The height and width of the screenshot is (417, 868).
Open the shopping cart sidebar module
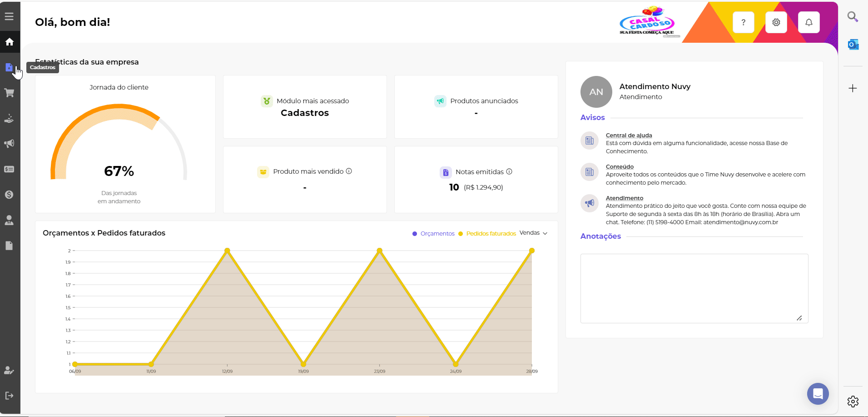click(9, 93)
